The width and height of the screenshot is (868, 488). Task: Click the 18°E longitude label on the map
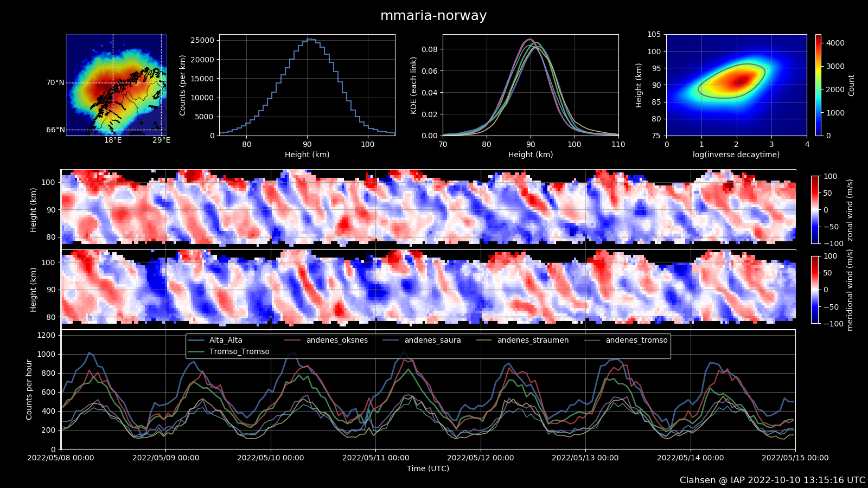point(113,140)
